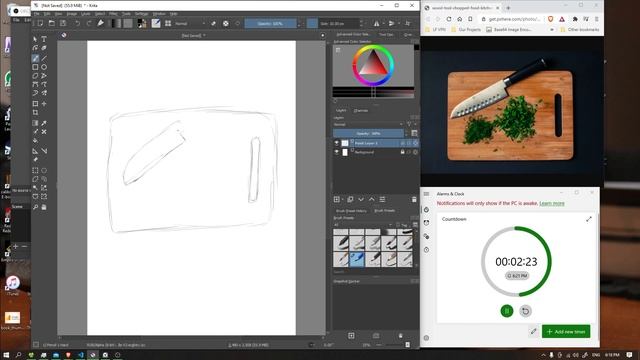The width and height of the screenshot is (640, 360).
Task: Select the Freehand Brush tool
Action: 36,58
